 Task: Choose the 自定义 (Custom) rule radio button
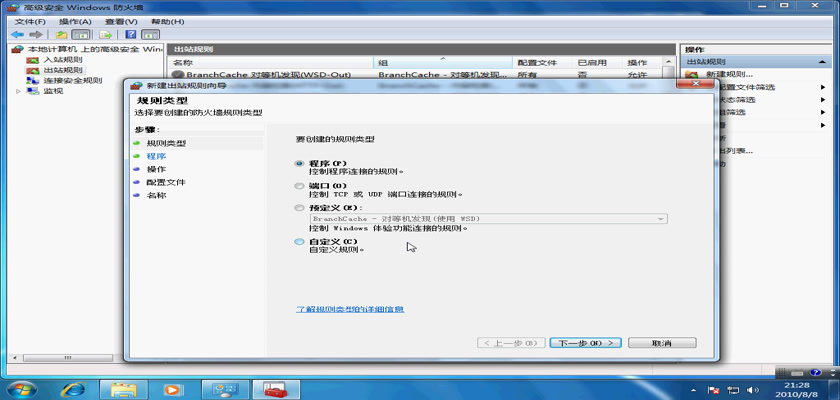299,242
